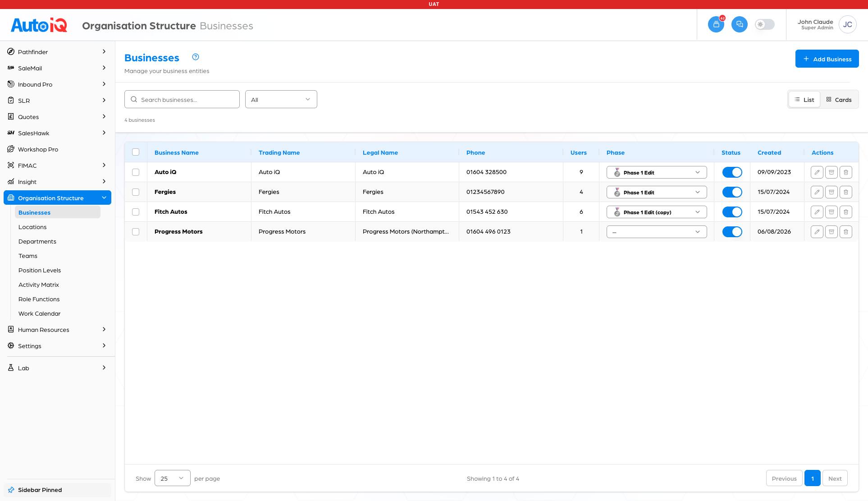868x501 pixels.
Task: Collapse the Organisation Structure menu
Action: [x=57, y=198]
